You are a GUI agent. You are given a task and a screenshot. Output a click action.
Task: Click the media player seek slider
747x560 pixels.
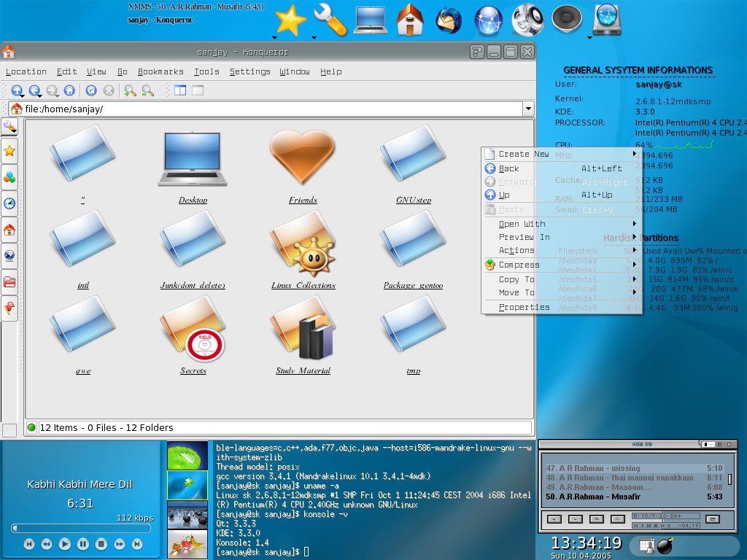point(81,528)
